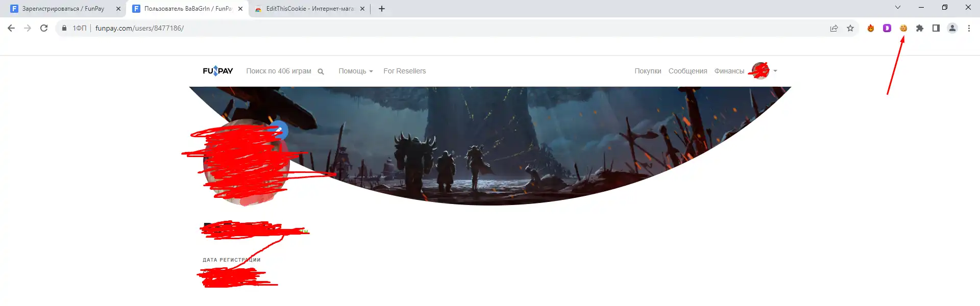The width and height of the screenshot is (980, 306).
Task: Focus the Поиск по 406 играм field
Action: 279,71
